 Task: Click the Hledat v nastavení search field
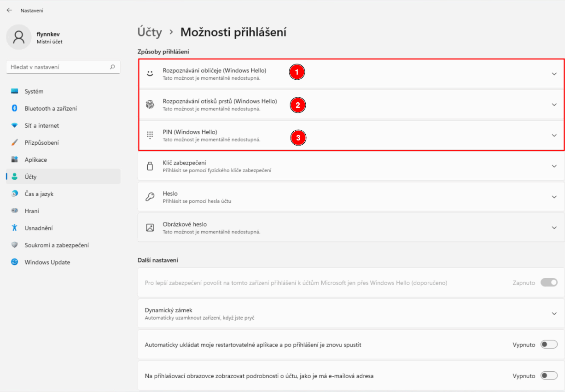(58, 67)
